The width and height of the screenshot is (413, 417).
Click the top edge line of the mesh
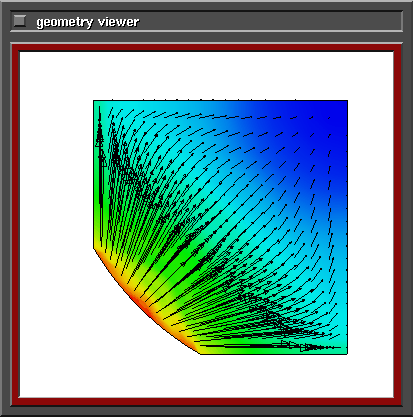(220, 100)
